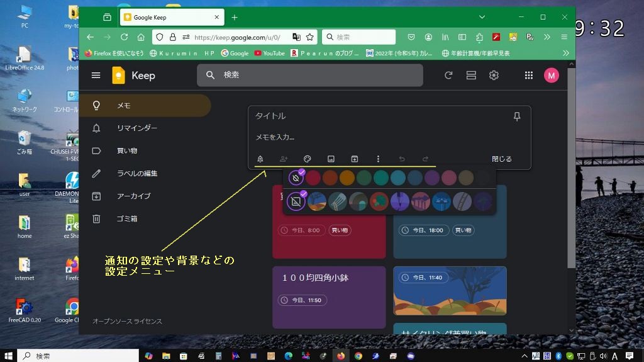Viewport: 644px width, 362px height.
Task: Expand the Firefox list all tabs arrow
Action: coord(482,17)
